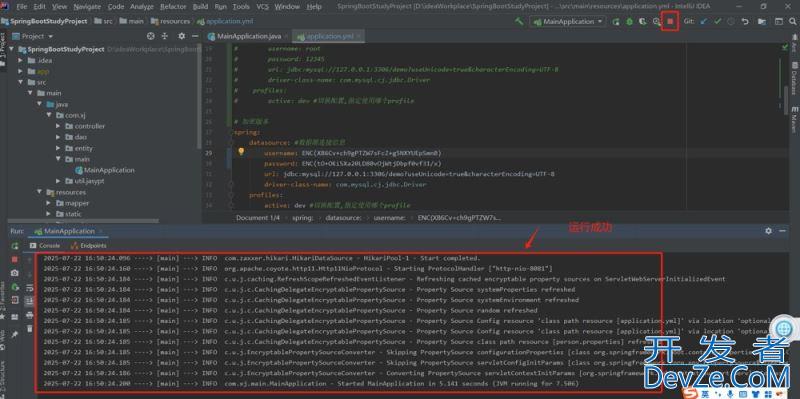Click the yellow intention bulb on line 29

(x=241, y=152)
